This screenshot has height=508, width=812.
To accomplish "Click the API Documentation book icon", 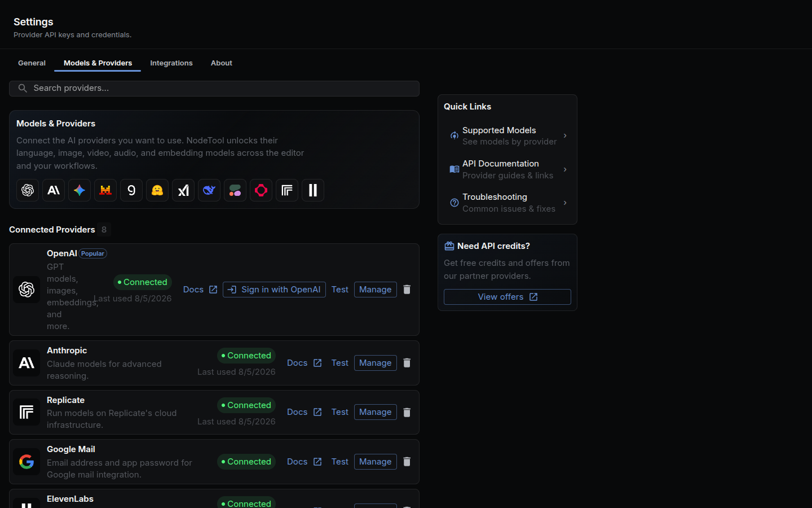I will point(454,169).
